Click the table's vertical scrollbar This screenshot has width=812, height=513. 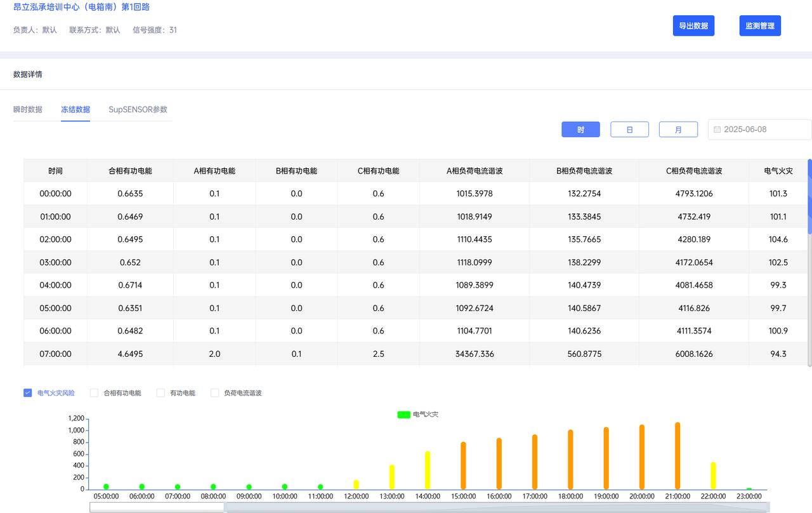[x=809, y=197]
